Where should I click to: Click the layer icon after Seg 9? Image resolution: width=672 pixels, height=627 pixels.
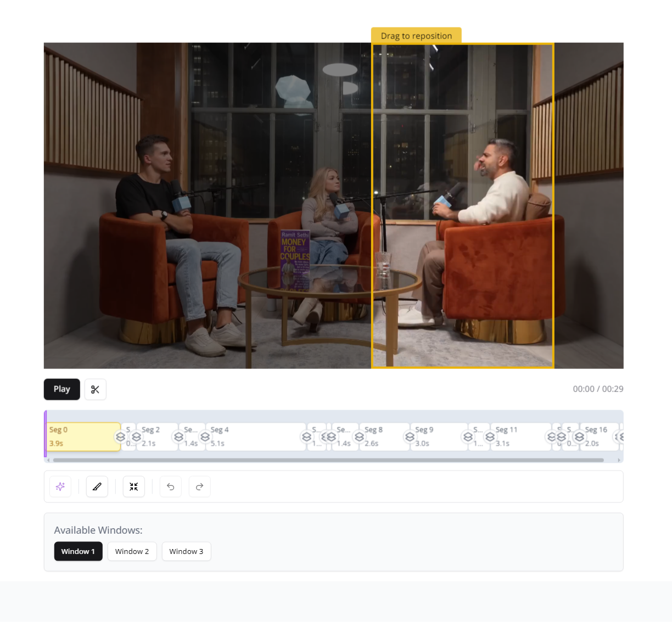point(468,437)
